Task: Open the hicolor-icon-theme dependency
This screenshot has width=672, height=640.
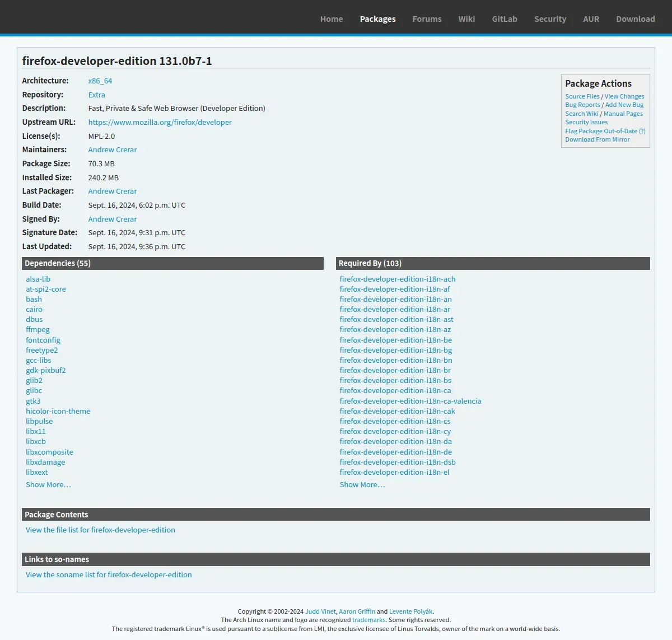Action: point(58,411)
